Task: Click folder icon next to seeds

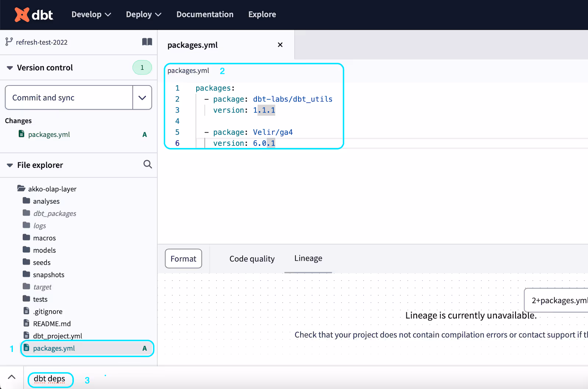Action: pyautogui.click(x=26, y=262)
